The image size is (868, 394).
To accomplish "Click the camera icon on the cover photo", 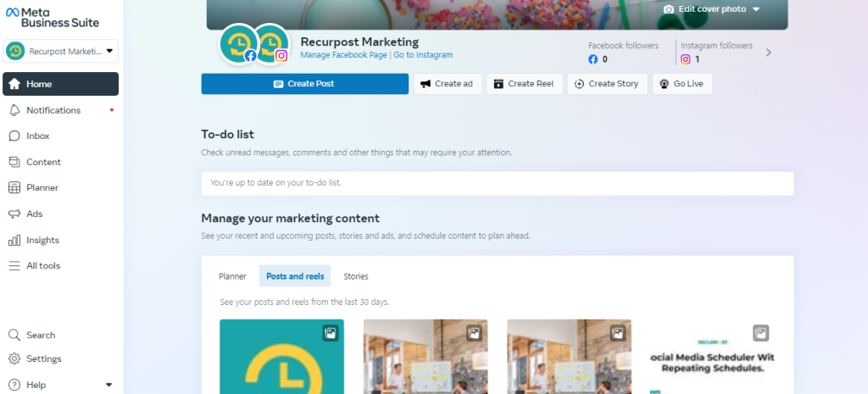I will coord(669,9).
